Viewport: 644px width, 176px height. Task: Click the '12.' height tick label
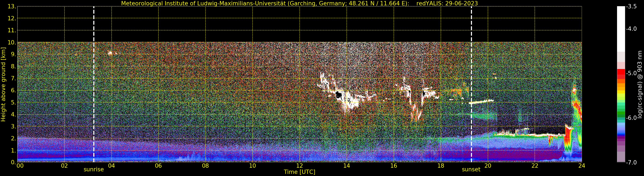coord(12,18)
